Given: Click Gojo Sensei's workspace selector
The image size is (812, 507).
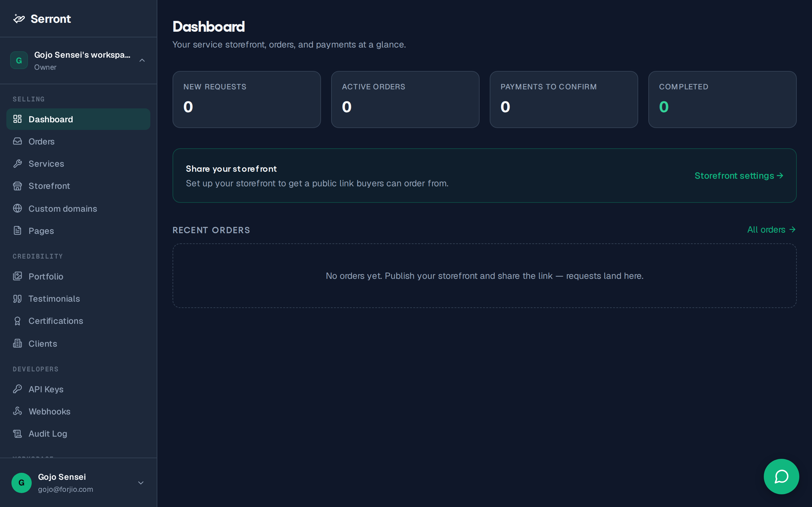Looking at the screenshot, I should pyautogui.click(x=78, y=60).
